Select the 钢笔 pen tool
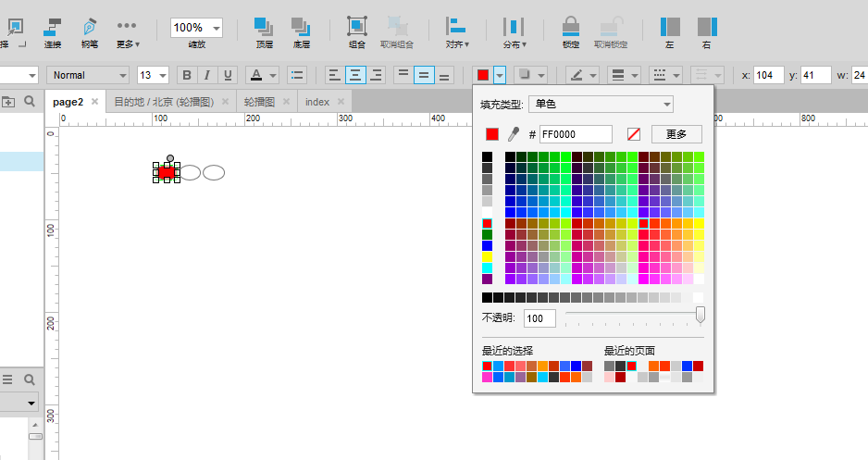 coord(90,33)
